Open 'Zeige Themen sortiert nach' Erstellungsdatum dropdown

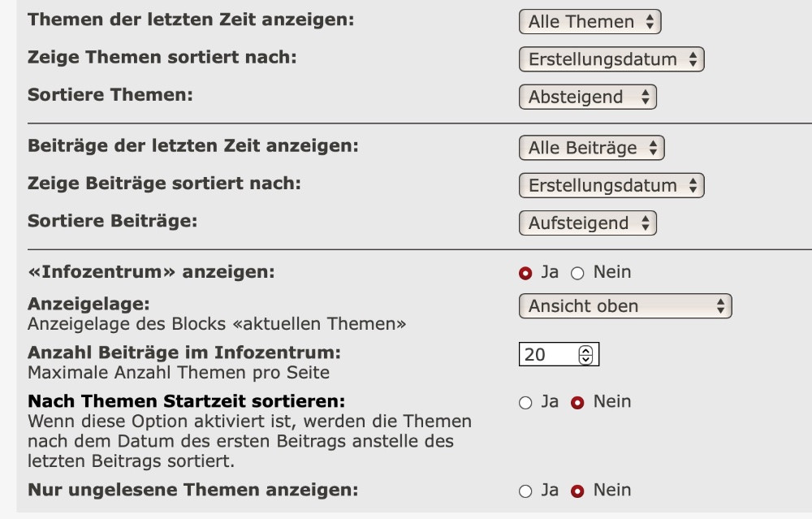611,59
